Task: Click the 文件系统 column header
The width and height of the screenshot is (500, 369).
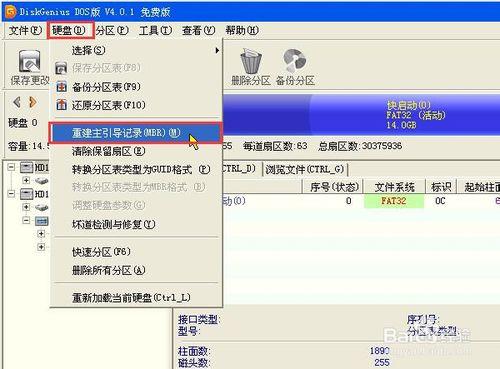Action: tap(394, 187)
